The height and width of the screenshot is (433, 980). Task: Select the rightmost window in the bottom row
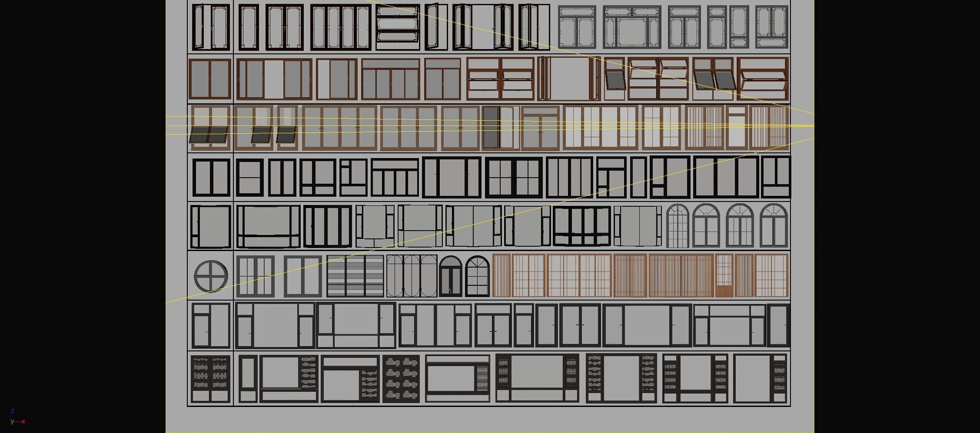(761, 379)
